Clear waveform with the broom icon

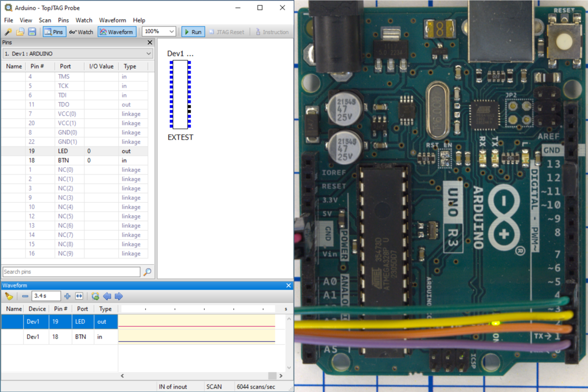9,296
